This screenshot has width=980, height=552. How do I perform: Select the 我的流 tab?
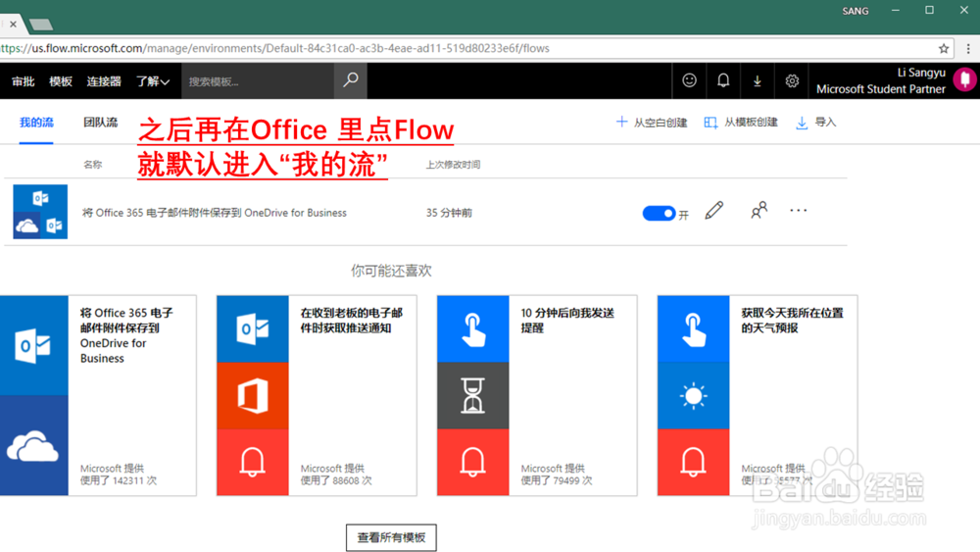tap(36, 123)
